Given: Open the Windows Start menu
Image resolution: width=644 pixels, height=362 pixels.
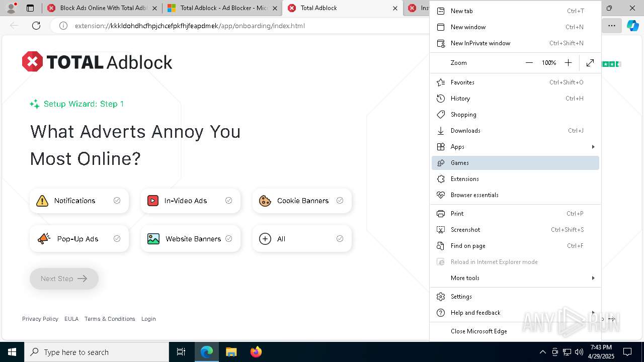Looking at the screenshot, I should tap(12, 352).
